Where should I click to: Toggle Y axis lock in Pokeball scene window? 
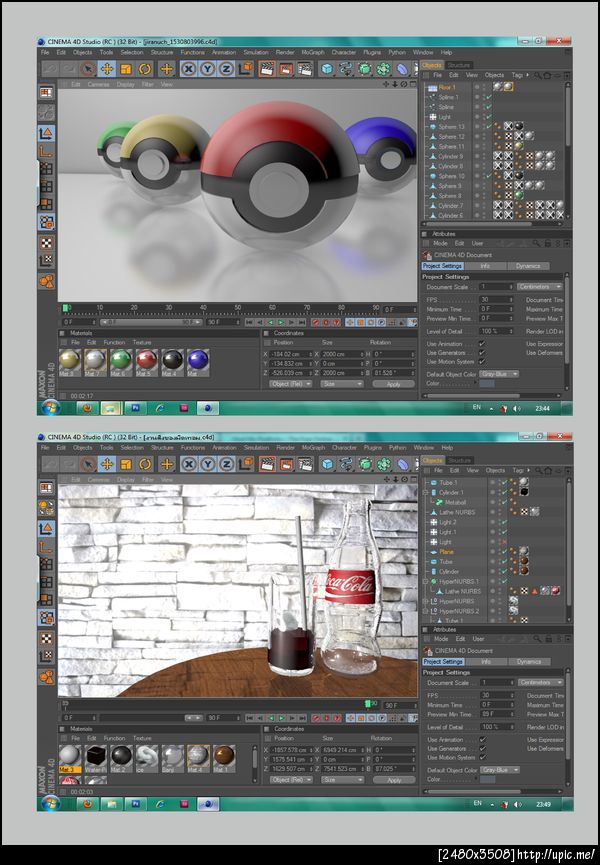tap(207, 69)
